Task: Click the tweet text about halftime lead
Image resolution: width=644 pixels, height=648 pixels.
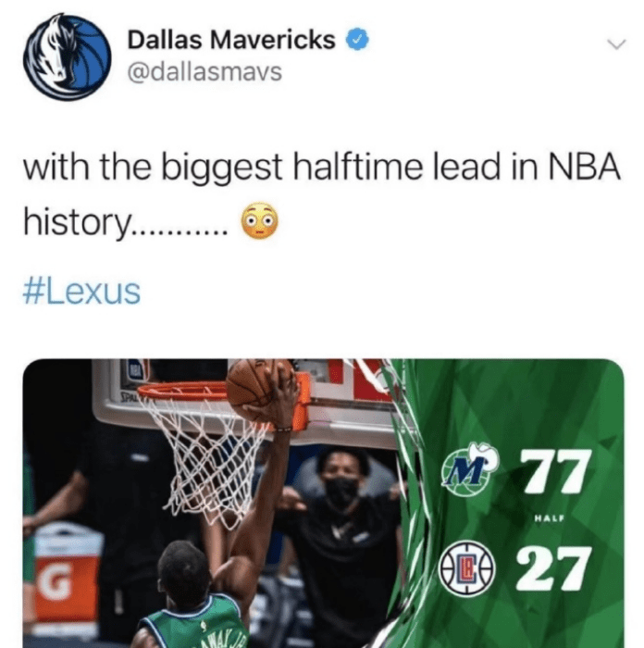Action: tap(322, 194)
